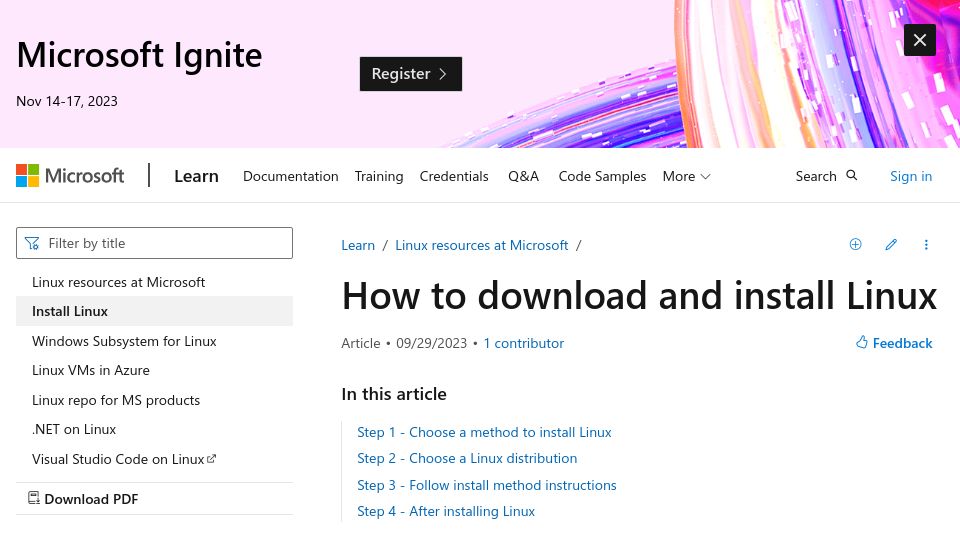Open the Credentials menu item
The image size is (960, 540).
click(x=454, y=176)
